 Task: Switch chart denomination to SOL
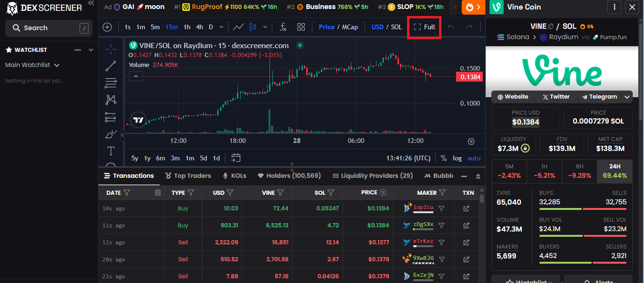[396, 27]
